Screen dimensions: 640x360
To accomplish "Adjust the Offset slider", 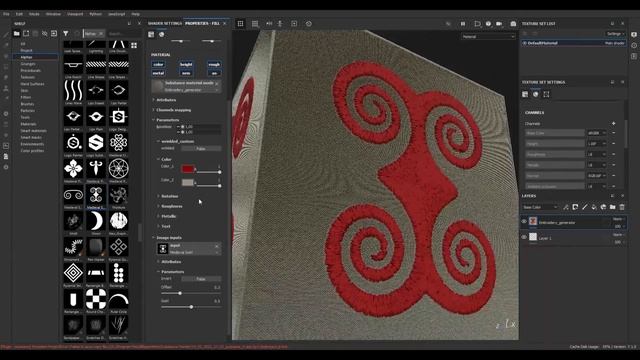I will click(191, 293).
